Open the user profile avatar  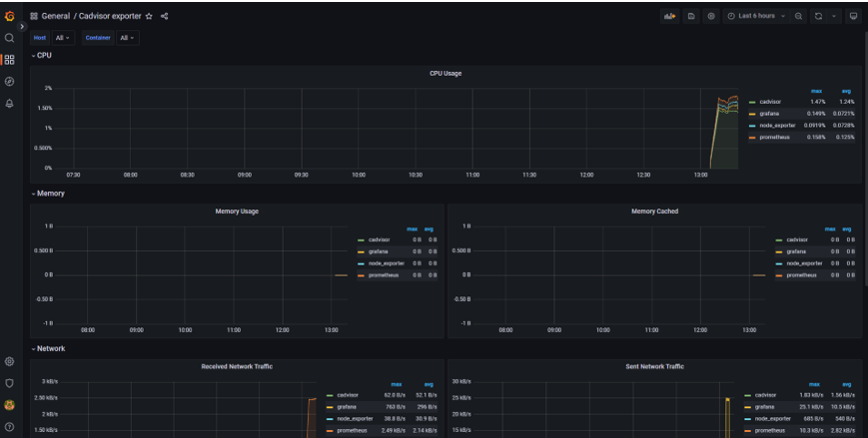click(9, 405)
